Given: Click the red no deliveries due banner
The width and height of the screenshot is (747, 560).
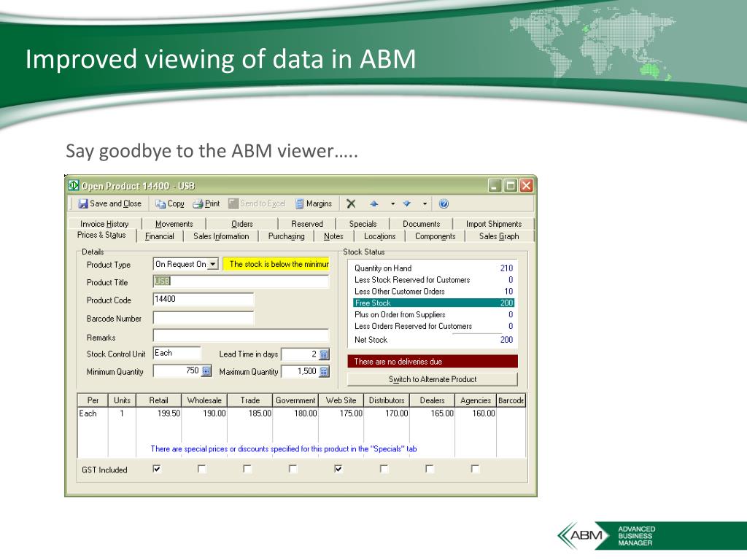Looking at the screenshot, I should 433,362.
